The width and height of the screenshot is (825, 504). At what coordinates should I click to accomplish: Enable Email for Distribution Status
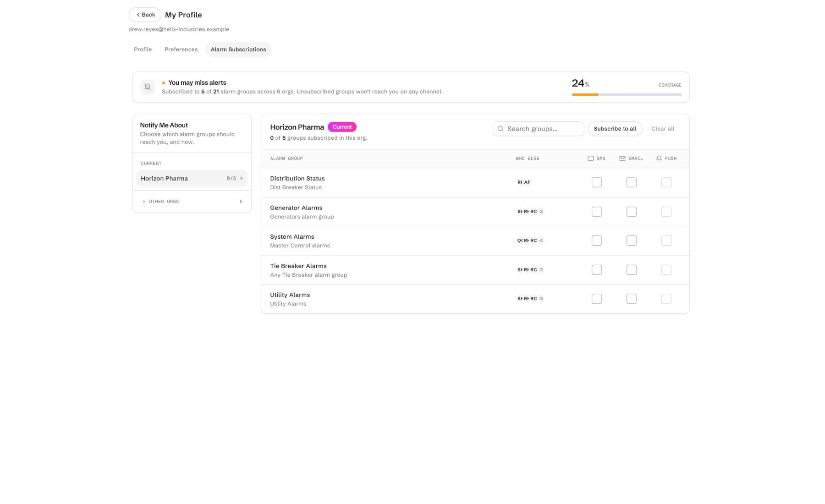coord(631,182)
